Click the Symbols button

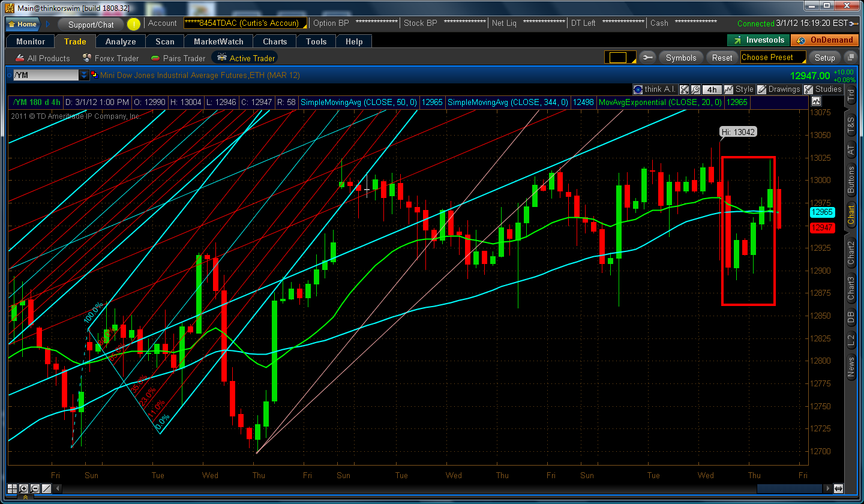coord(681,58)
